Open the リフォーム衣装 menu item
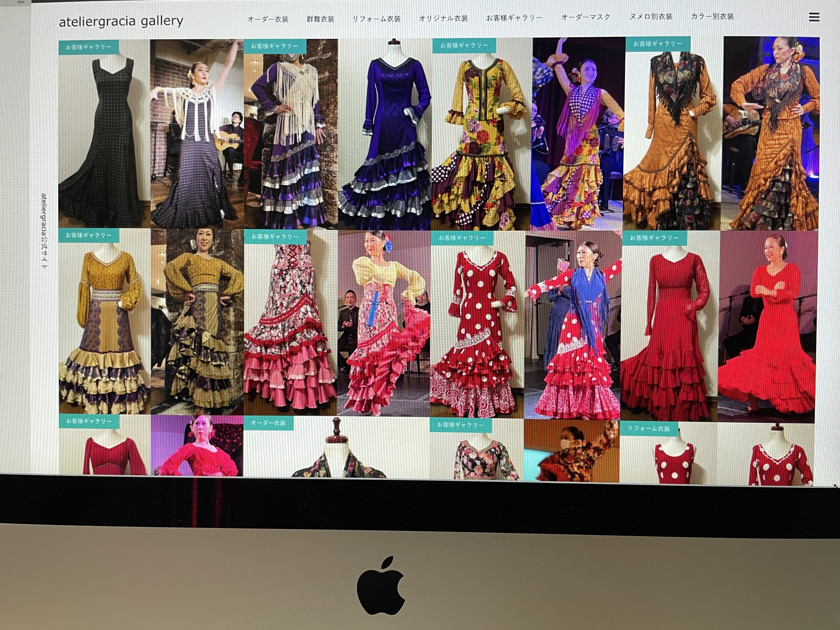The width and height of the screenshot is (840, 630). point(376,19)
